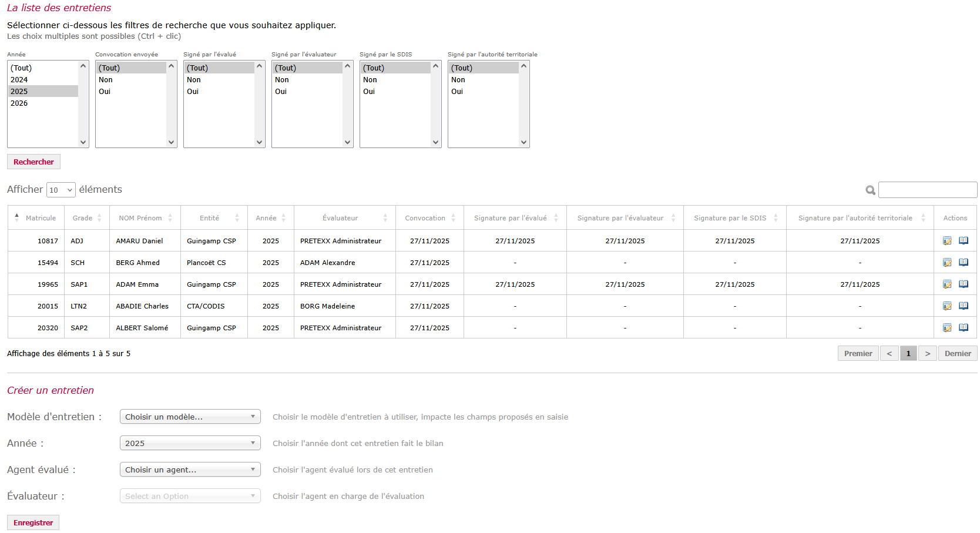Edit the entretien of ADAM Emma
The width and height of the screenshot is (980, 533).
(947, 284)
